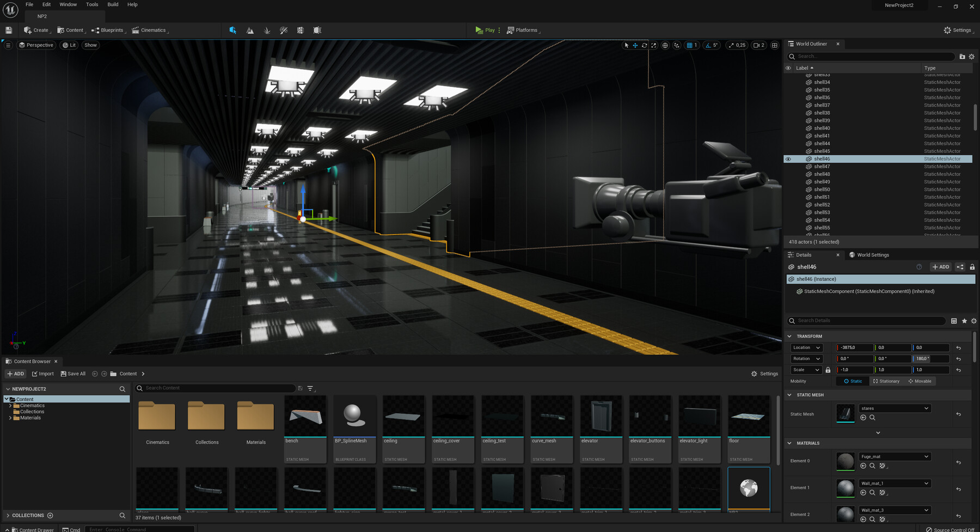The width and height of the screenshot is (980, 532).
Task: Select the Modeling mode icon
Action: (317, 30)
